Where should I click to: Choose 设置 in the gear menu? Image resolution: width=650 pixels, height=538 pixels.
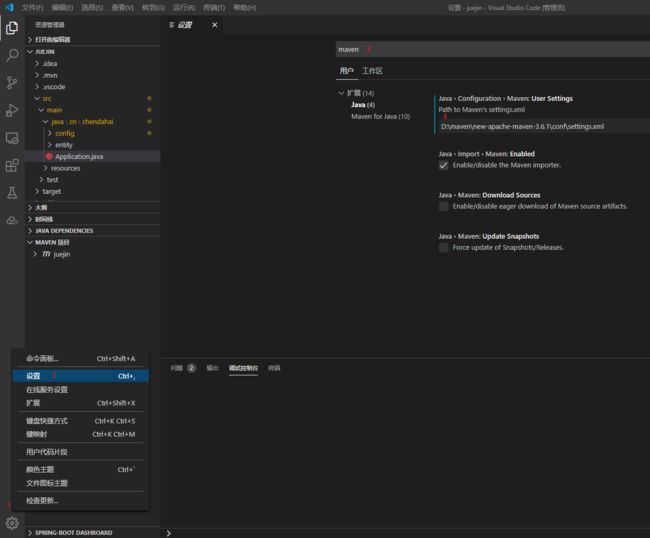[x=81, y=376]
